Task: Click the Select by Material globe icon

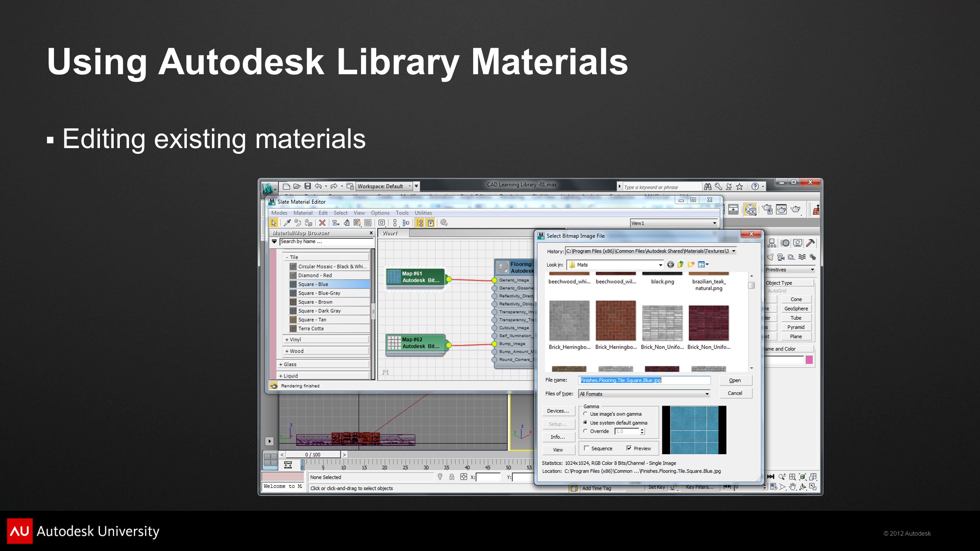Action: click(x=444, y=223)
